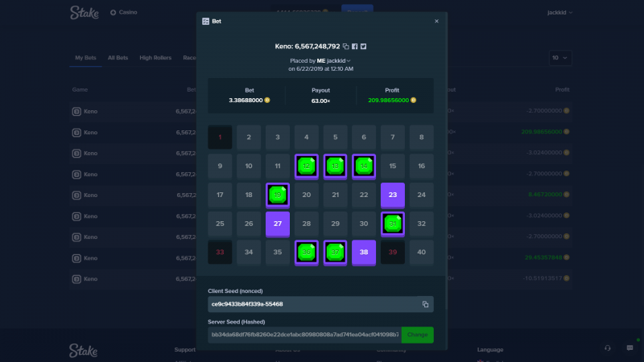
Task: Click the Stake logo in header
Action: (x=85, y=12)
